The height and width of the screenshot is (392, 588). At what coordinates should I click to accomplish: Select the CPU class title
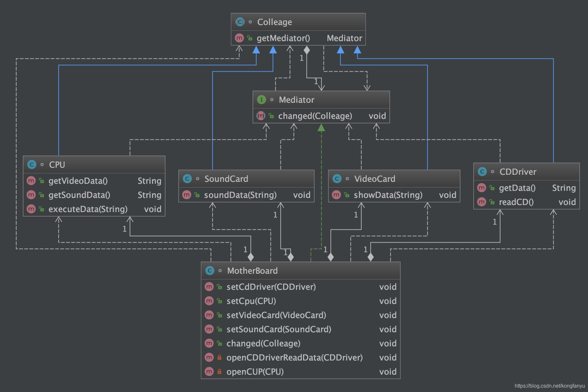(57, 165)
